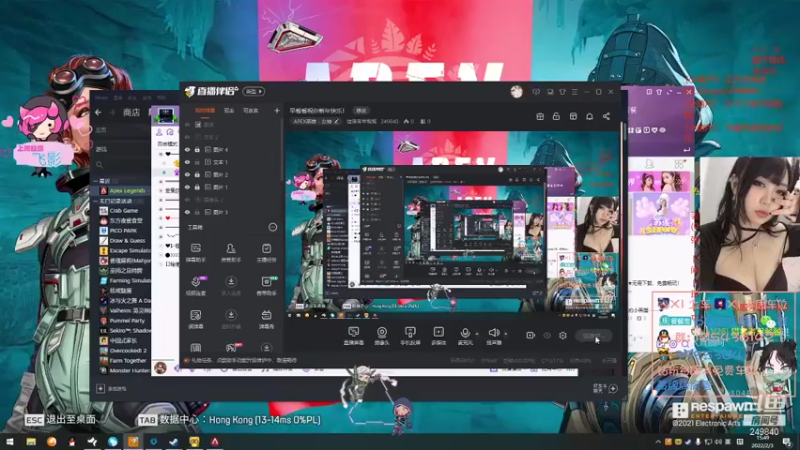The image size is (800, 450).
Task: Expand speaker options arrow
Action: (506, 334)
